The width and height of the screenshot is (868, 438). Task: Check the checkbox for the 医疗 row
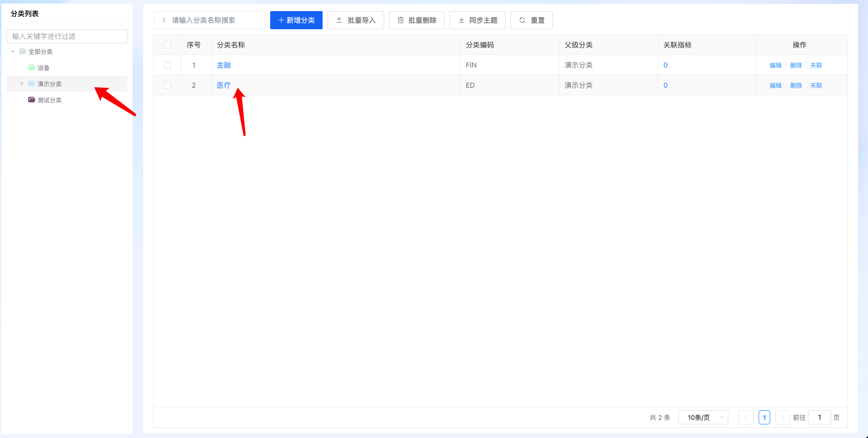coord(167,85)
